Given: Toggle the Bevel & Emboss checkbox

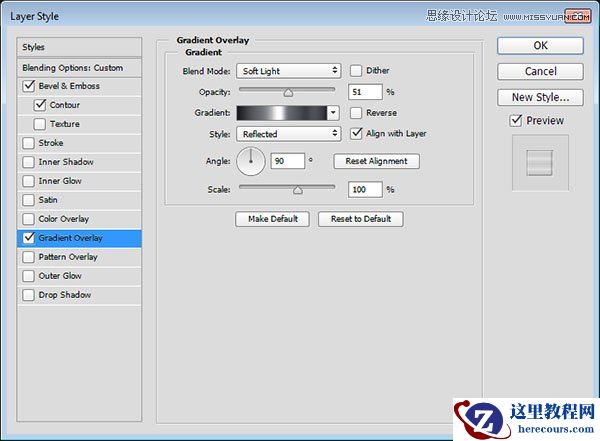Looking at the screenshot, I should point(29,86).
